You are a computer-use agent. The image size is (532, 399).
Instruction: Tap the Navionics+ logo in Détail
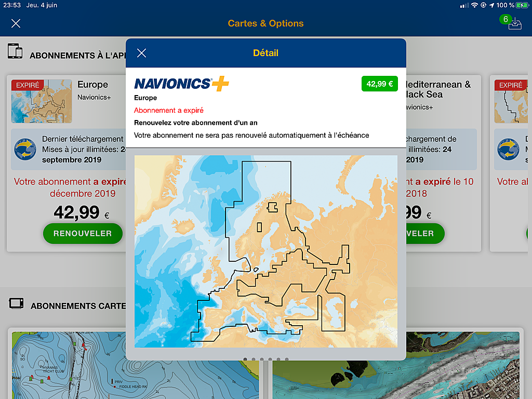click(x=181, y=84)
